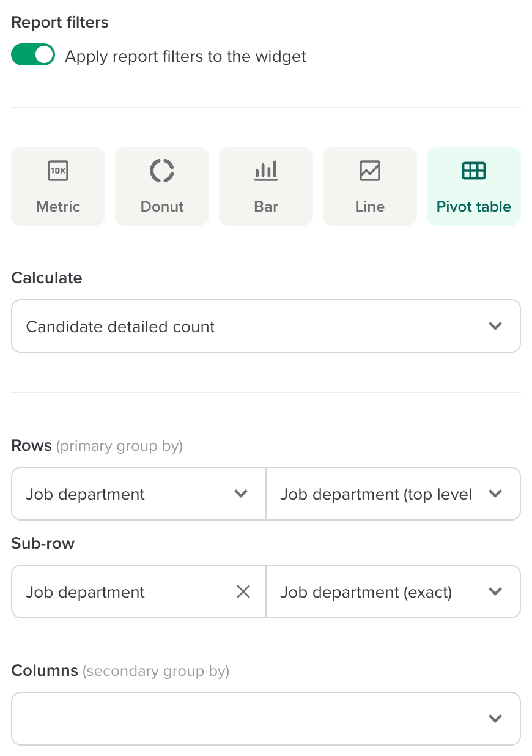This screenshot has width=532, height=756.
Task: Click the Metric label text
Action: pyautogui.click(x=58, y=207)
